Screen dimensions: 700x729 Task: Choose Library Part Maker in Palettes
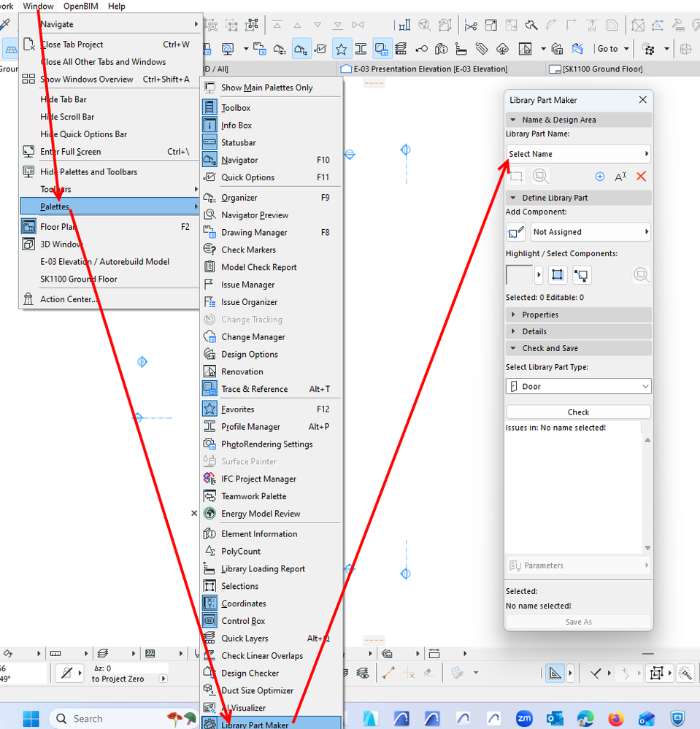[272, 723]
